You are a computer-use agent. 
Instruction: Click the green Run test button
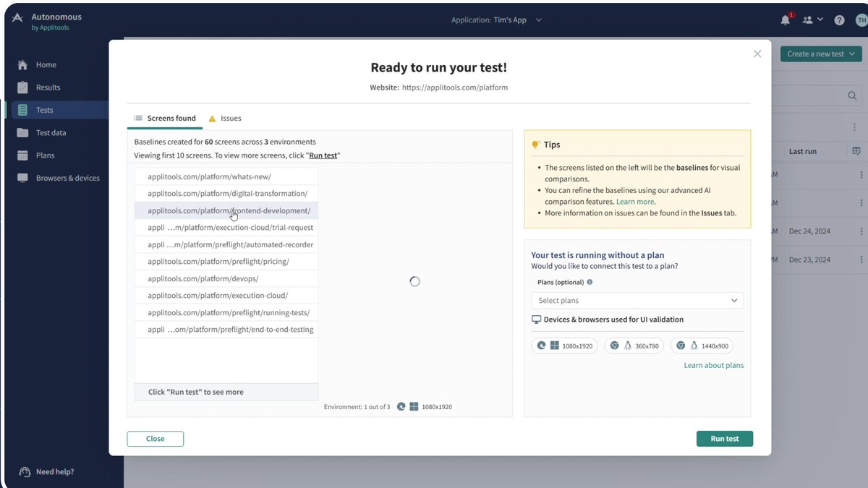click(725, 439)
